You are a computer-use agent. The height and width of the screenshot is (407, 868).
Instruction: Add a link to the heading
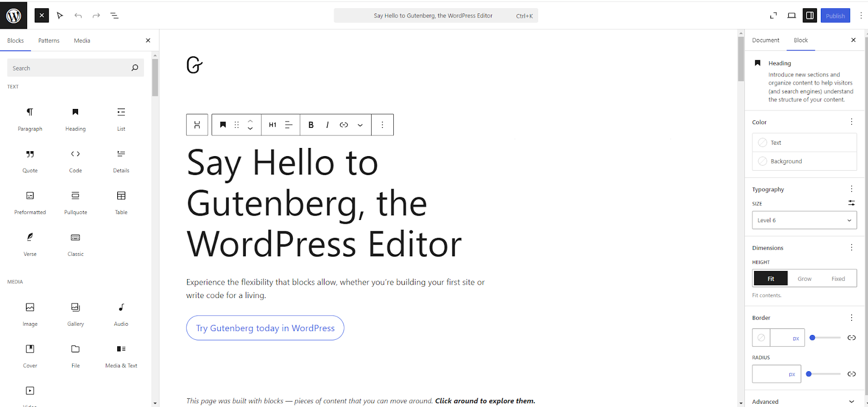[x=344, y=125]
